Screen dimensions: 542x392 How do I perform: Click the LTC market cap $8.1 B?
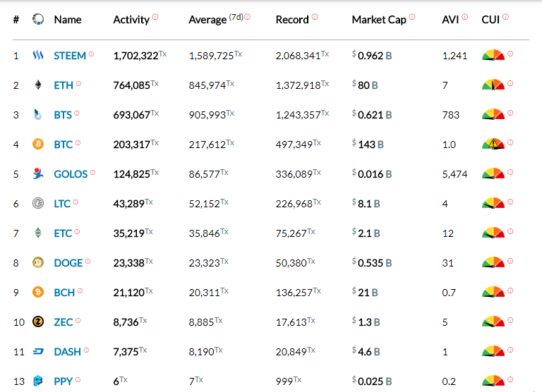point(366,204)
